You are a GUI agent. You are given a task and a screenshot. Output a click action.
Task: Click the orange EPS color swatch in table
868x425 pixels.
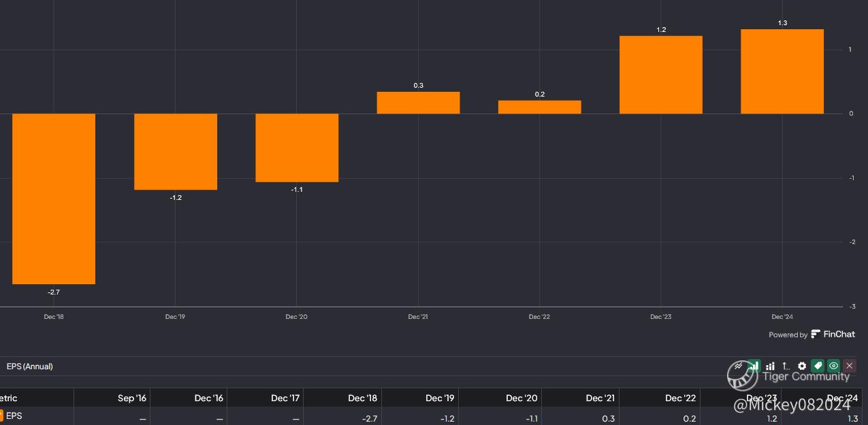point(1,415)
